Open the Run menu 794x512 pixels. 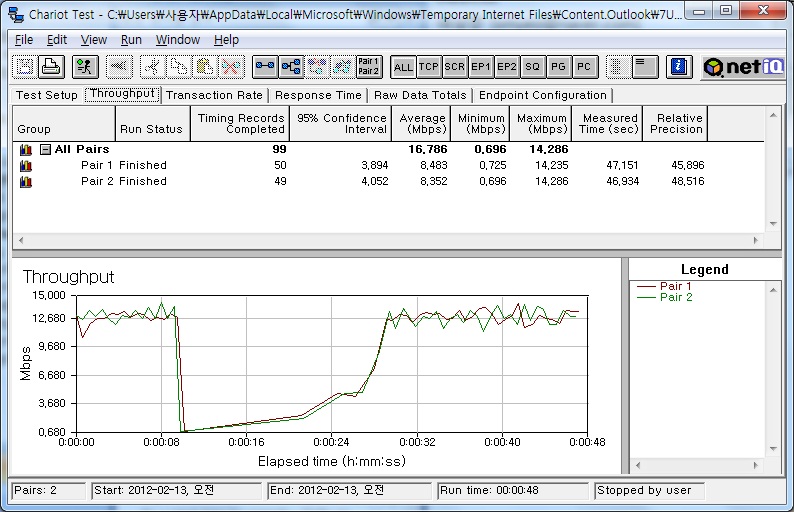[x=131, y=40]
